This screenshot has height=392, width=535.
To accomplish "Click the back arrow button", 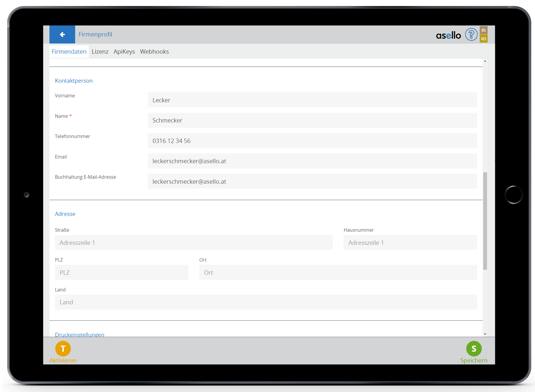I will 62,34.
